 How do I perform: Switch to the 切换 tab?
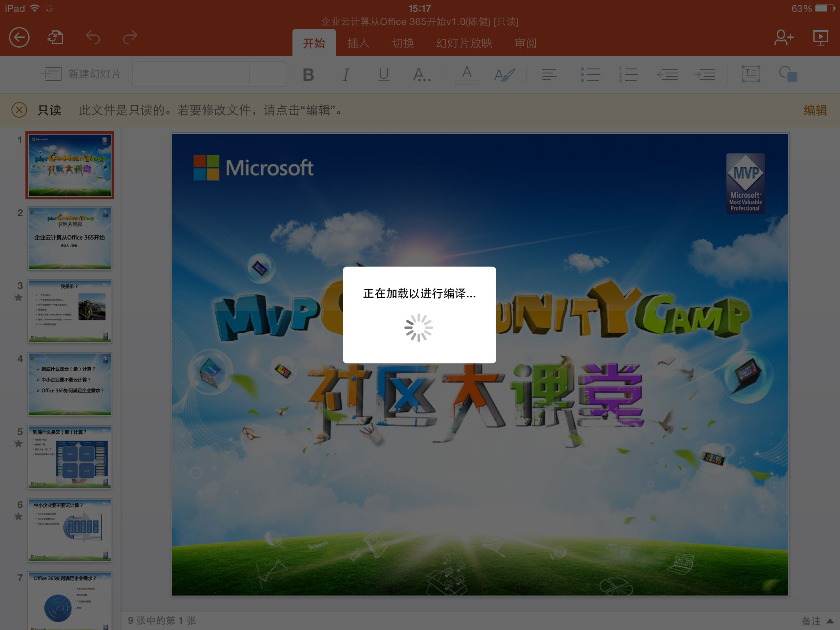(x=403, y=43)
